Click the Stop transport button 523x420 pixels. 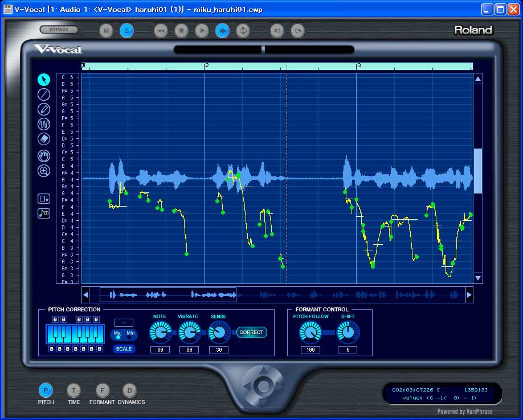pos(181,31)
